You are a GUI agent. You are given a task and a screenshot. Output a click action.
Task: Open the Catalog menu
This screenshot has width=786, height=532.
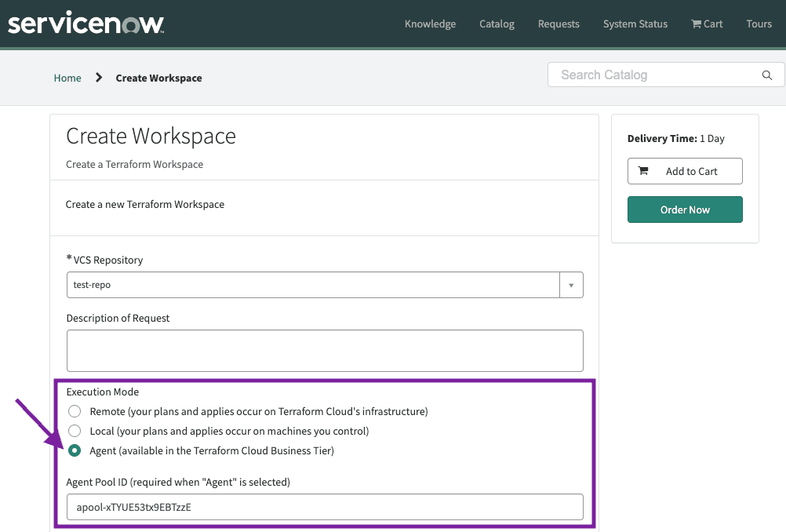497,24
